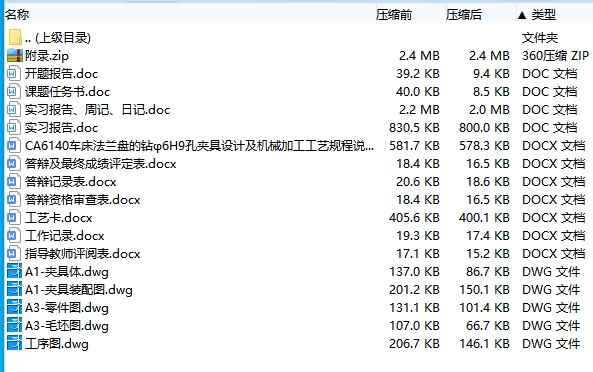Viewport: 593px width, 372px height.
Task: Click the 15.2 KB compressed size value
Action: click(488, 254)
